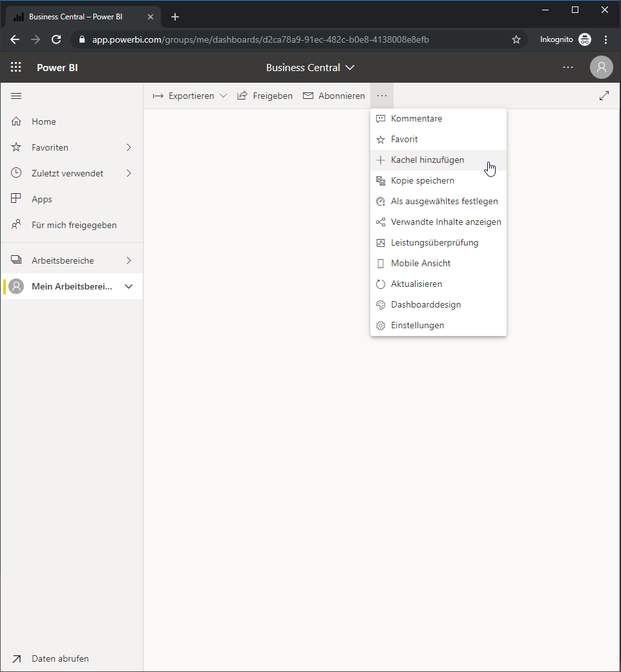Open Chrome's three-dot menu
The image size is (621, 672).
pos(605,39)
